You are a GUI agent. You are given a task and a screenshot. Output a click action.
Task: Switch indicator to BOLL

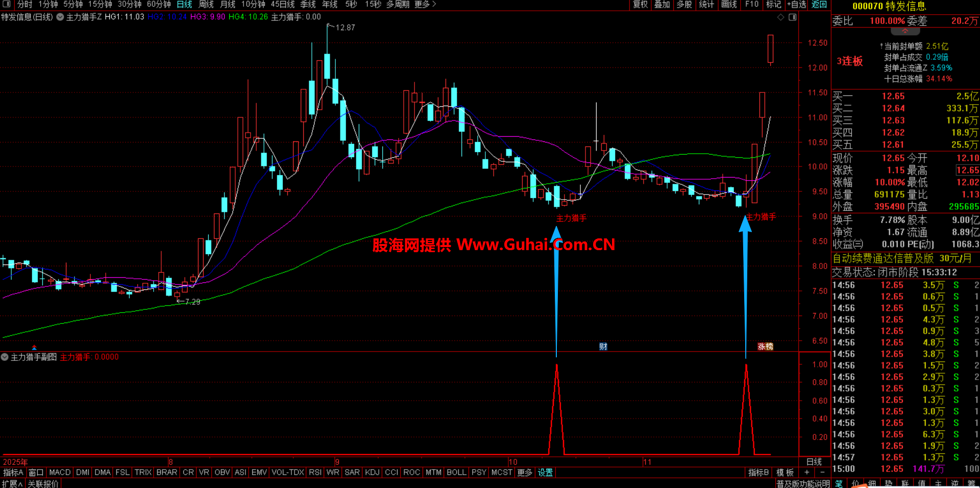[456, 473]
